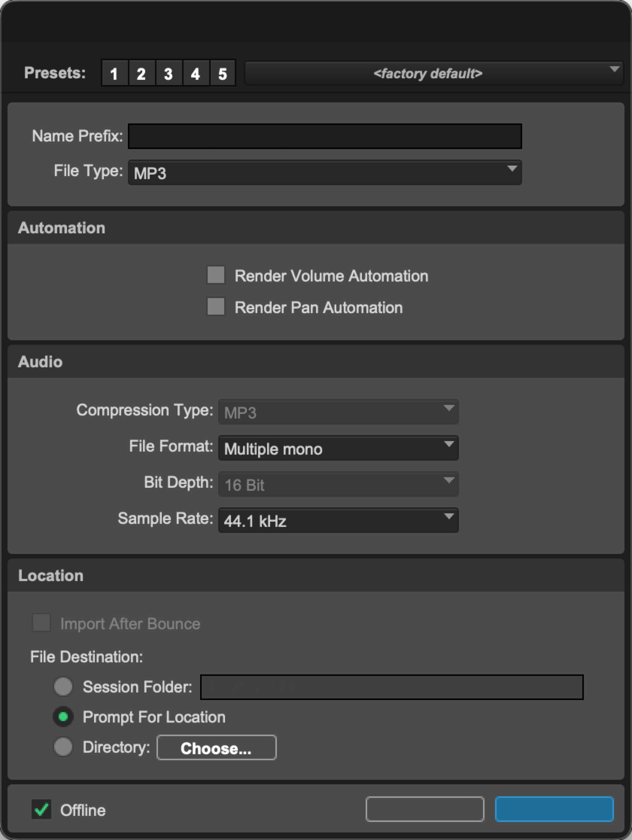Select the Session Folder radio button
Image resolution: width=632 pixels, height=840 pixels.
click(x=63, y=686)
